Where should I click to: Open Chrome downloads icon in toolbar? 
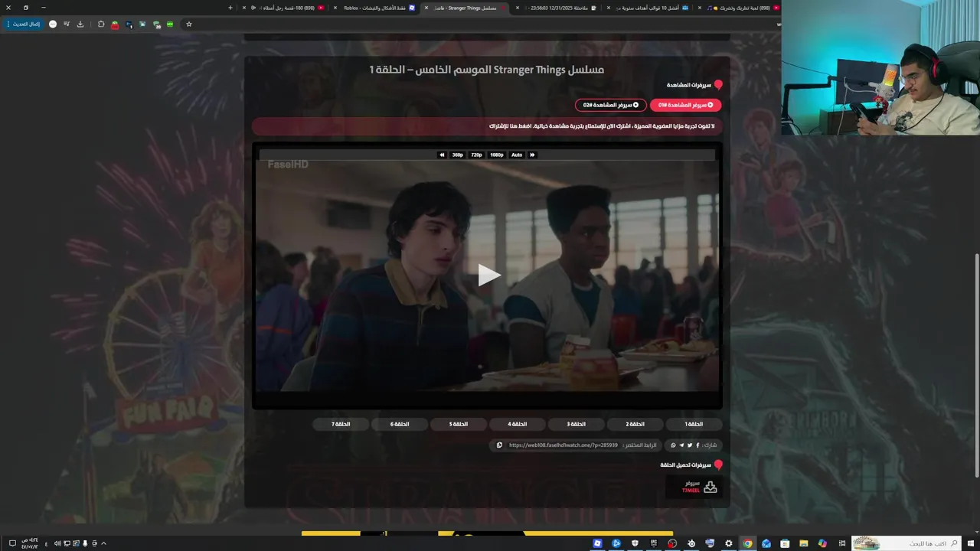pos(80,24)
